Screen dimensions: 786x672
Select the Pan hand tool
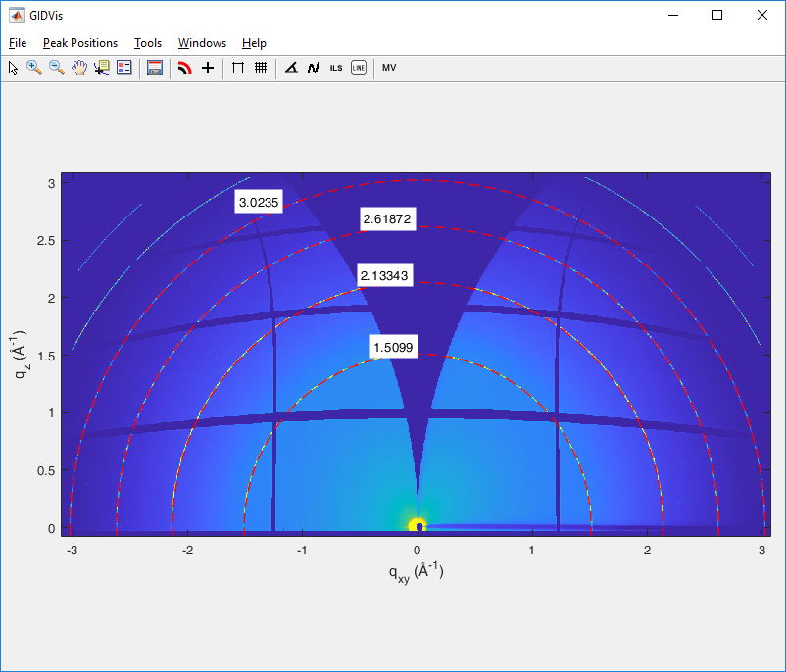[x=79, y=68]
